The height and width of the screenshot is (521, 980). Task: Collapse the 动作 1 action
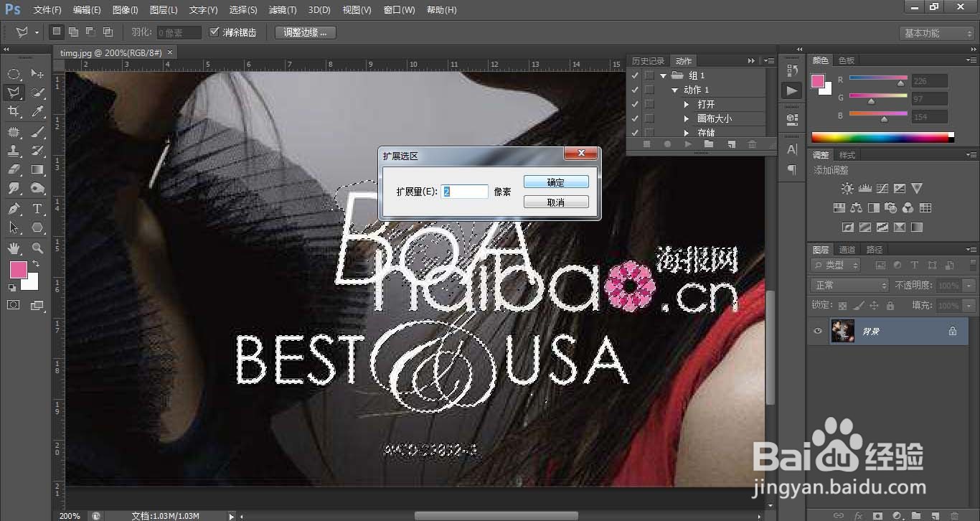[675, 90]
